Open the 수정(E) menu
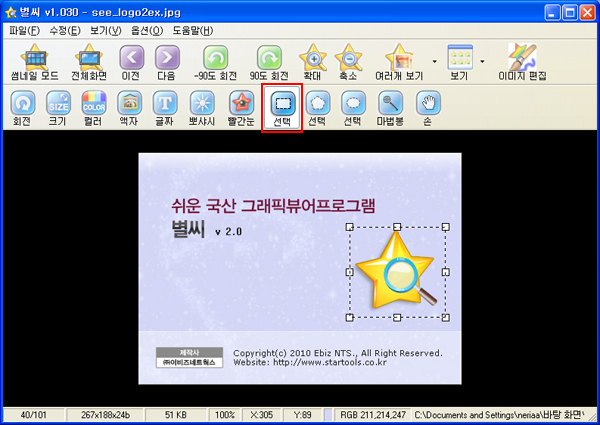This screenshot has width=600, height=425. pyautogui.click(x=65, y=31)
